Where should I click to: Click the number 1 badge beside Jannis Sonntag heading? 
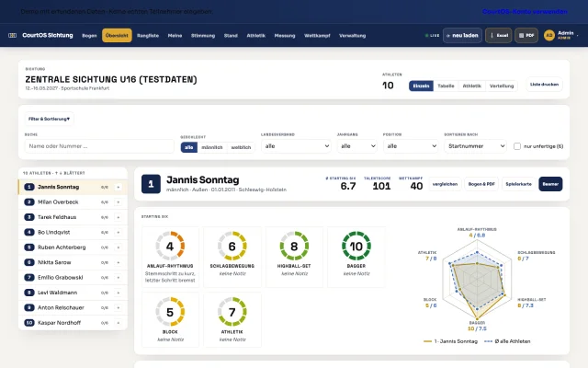151,184
